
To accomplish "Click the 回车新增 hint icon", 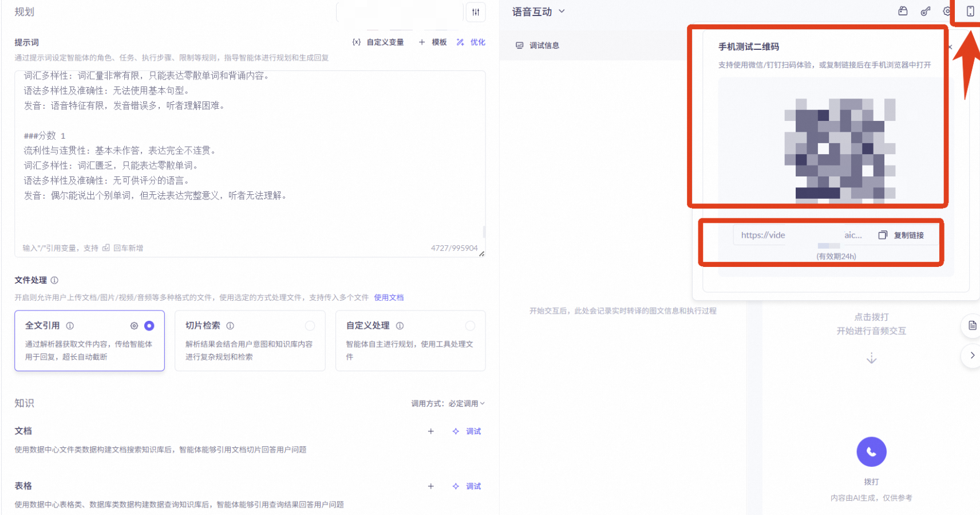I will (106, 248).
